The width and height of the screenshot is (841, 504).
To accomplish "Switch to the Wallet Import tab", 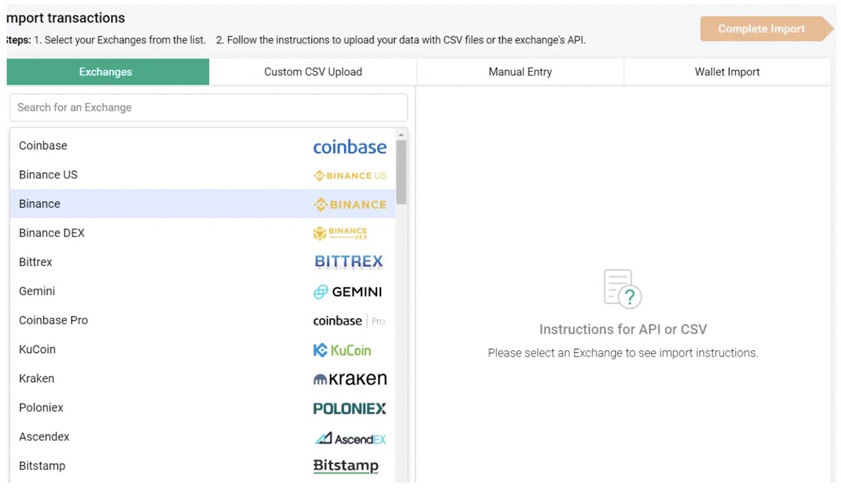I will coord(727,72).
